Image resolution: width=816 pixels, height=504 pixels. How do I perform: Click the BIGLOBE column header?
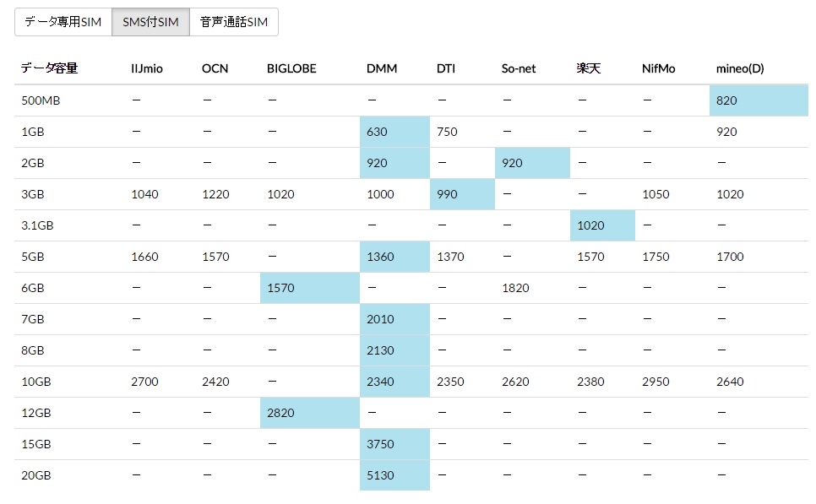point(291,68)
